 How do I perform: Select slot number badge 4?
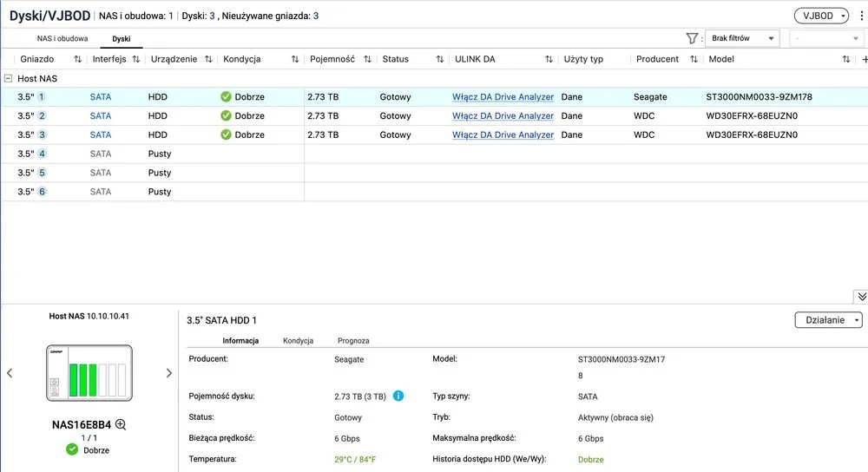click(42, 154)
